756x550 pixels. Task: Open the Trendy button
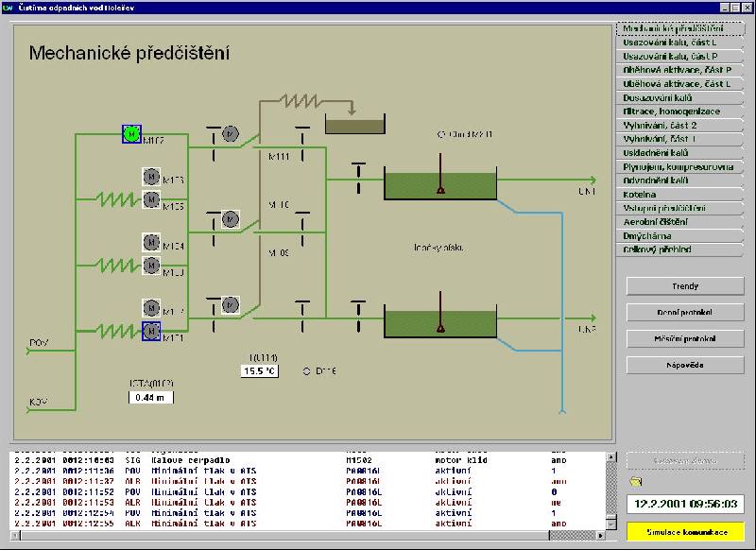point(685,285)
